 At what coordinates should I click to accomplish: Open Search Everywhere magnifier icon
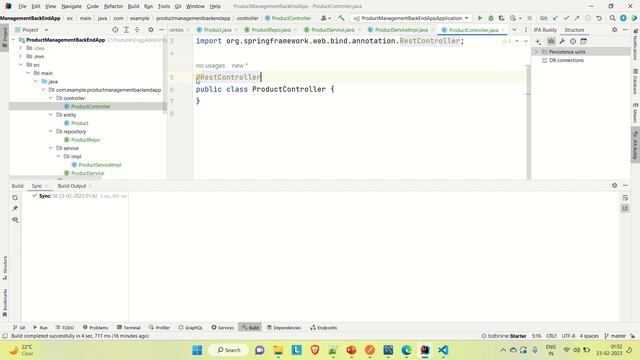coord(612,18)
